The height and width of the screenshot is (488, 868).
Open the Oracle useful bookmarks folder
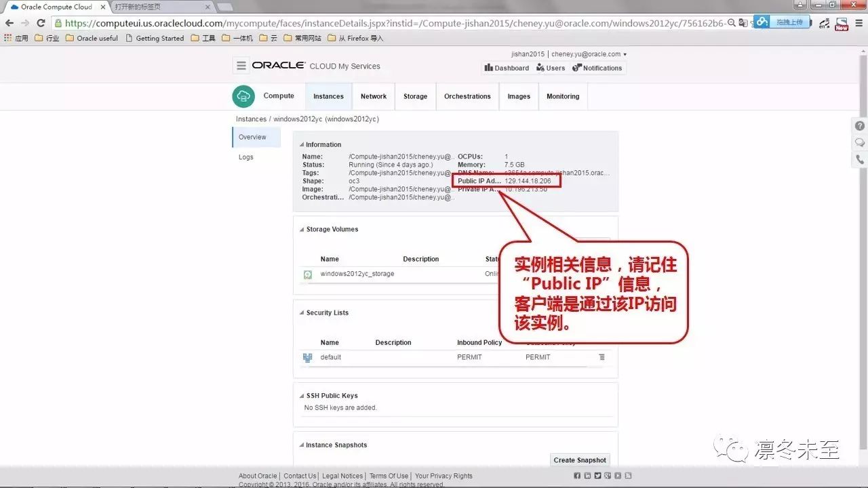pyautogui.click(x=92, y=38)
